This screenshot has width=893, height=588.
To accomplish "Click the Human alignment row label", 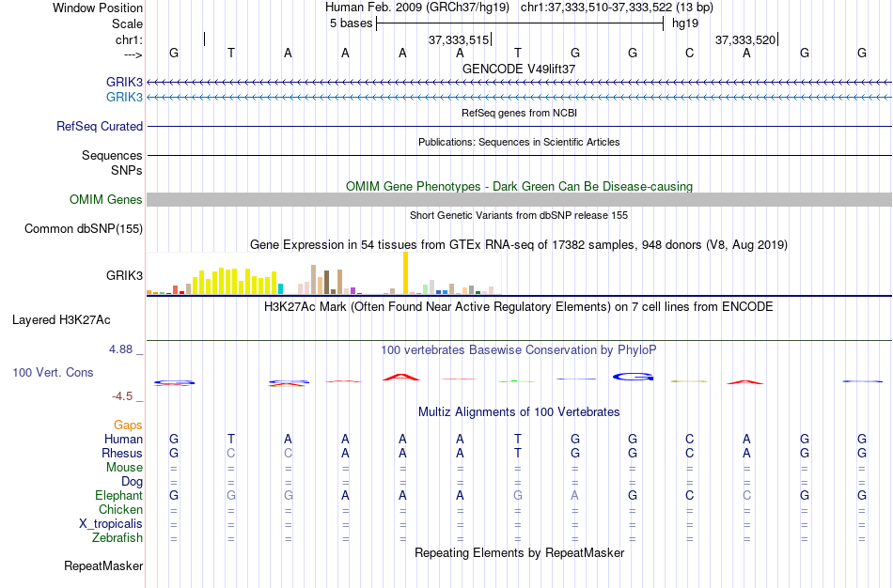I will click(x=123, y=439).
